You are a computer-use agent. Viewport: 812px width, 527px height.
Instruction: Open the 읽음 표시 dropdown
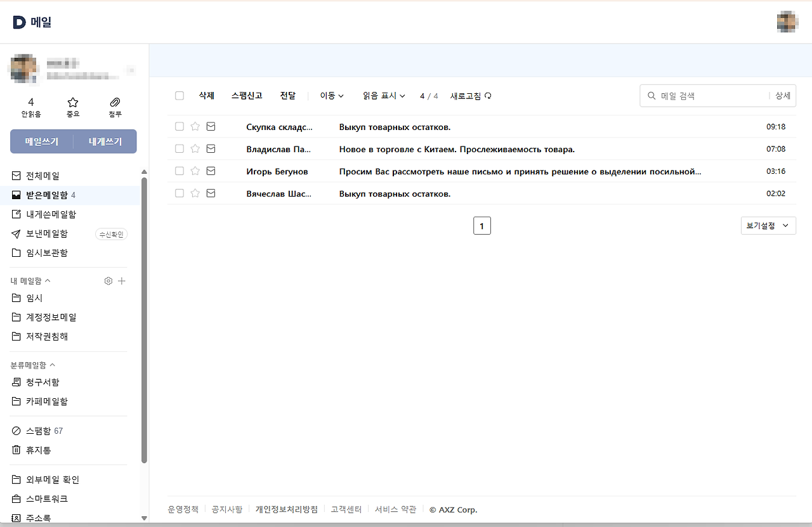click(384, 96)
